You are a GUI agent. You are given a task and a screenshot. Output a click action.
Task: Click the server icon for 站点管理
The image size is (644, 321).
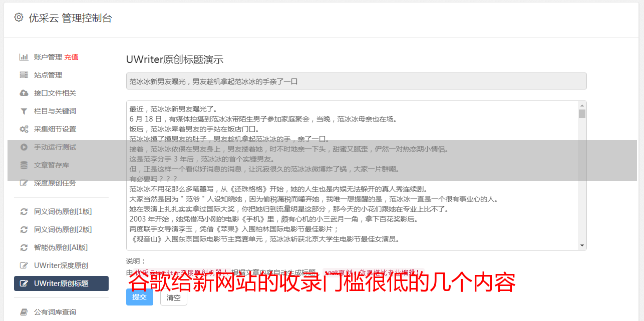pos(24,75)
